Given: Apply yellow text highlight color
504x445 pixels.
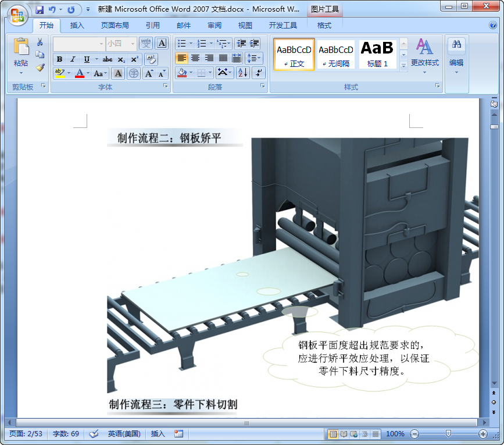Looking at the screenshot, I should 60,74.
